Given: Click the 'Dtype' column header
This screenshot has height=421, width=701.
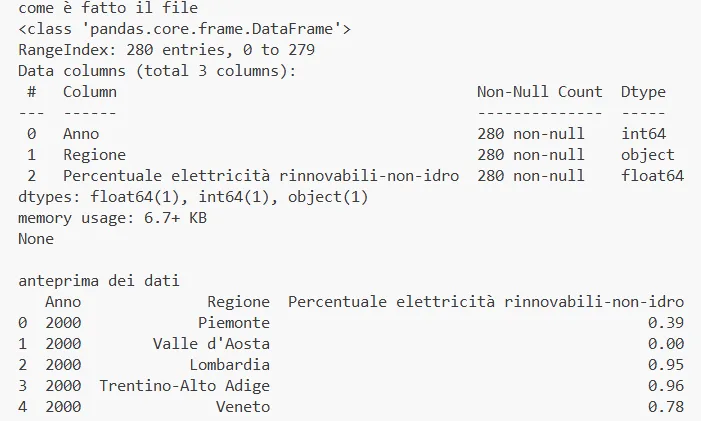Looking at the screenshot, I should pyautogui.click(x=643, y=92).
